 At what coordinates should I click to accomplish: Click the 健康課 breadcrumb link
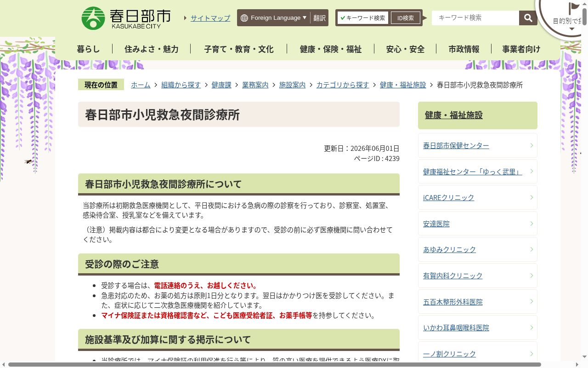point(221,85)
